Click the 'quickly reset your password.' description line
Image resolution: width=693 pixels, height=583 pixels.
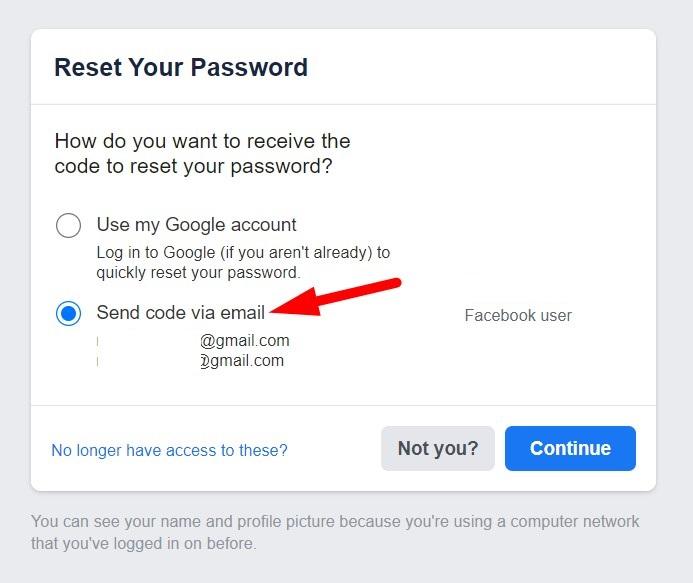pos(198,272)
